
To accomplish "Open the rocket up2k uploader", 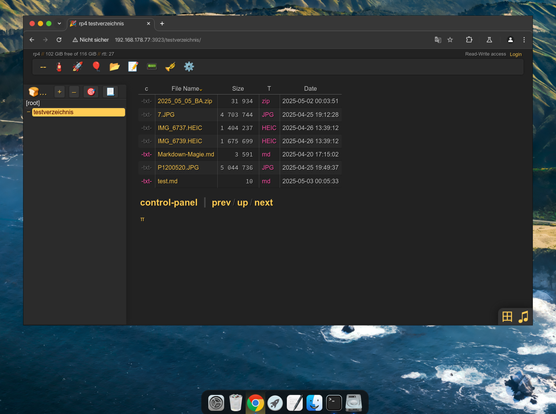I will pos(77,67).
